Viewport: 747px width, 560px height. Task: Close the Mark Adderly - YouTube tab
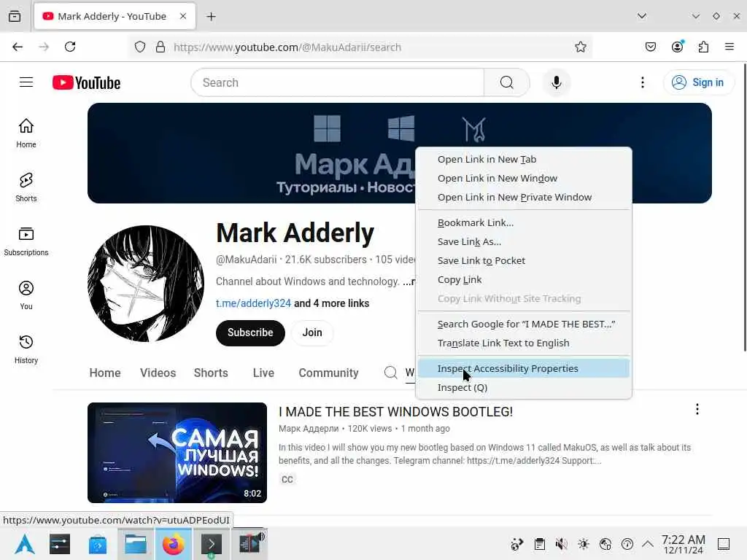183,16
